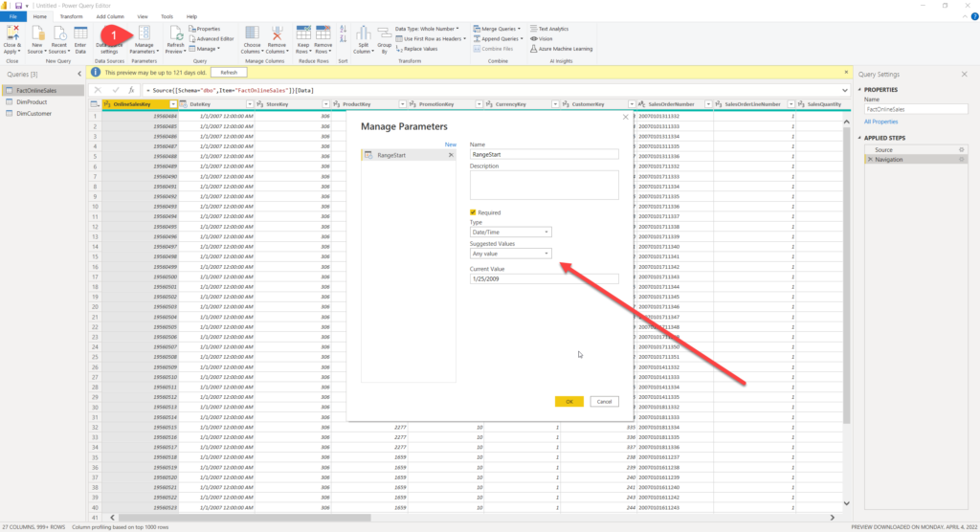Open query Properties in the ribbon
This screenshot has width=980, height=532.
tap(205, 29)
